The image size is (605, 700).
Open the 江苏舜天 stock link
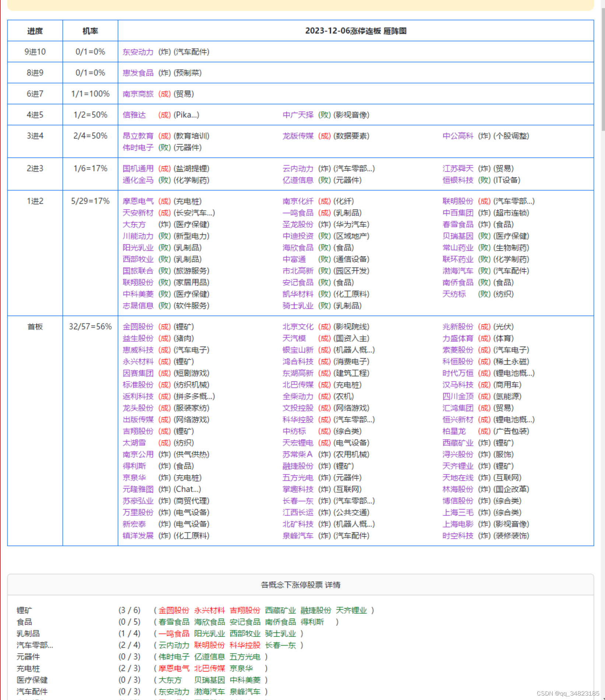coord(458,168)
